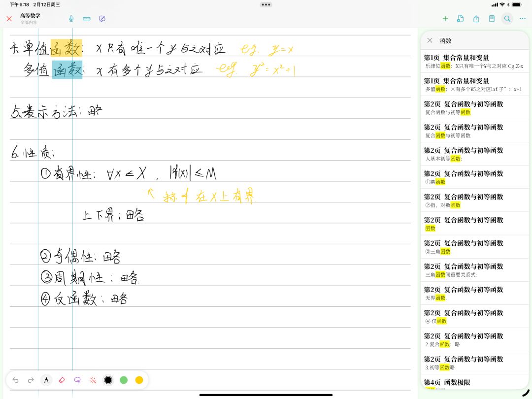
Task: Open the result with snippet ④ 仅函数
Action: click(x=475, y=317)
